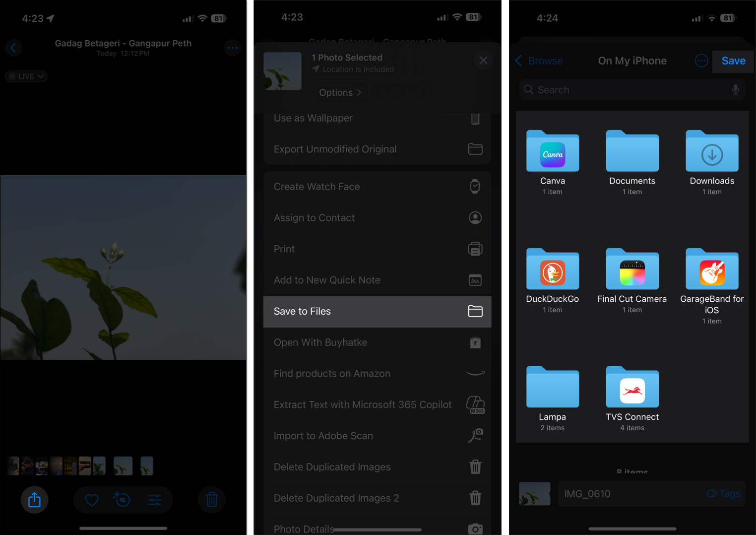The width and height of the screenshot is (756, 535).
Task: Expand the three-dot menu in Photos
Action: coord(232,48)
